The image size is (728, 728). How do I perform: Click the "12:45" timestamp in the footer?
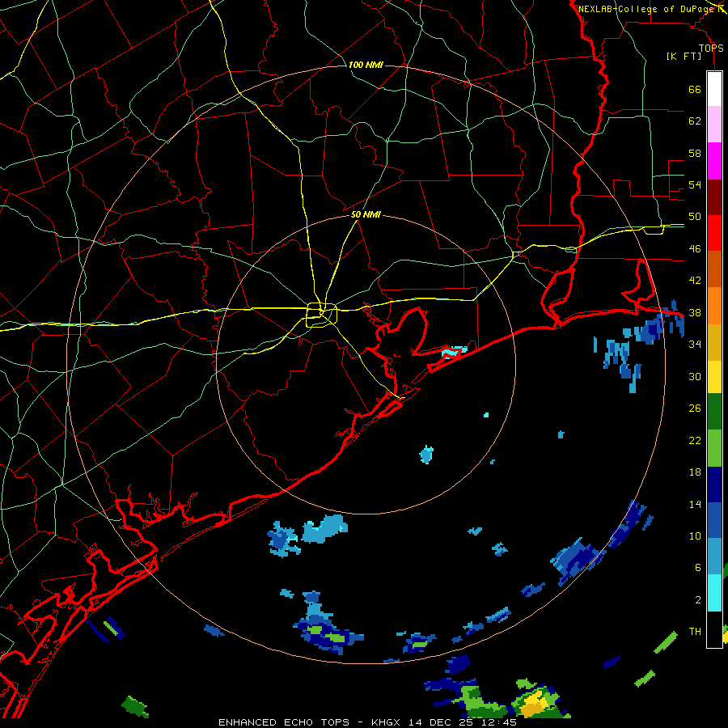pyautogui.click(x=499, y=722)
